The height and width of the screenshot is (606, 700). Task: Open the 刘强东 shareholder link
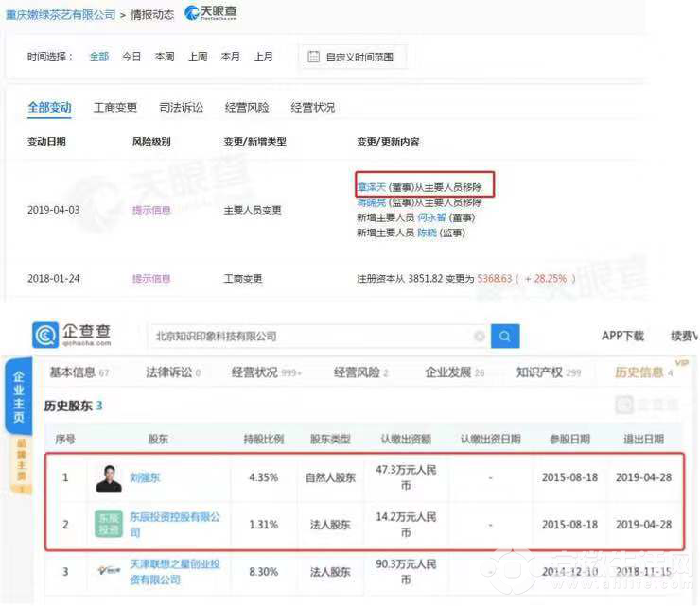pos(145,478)
